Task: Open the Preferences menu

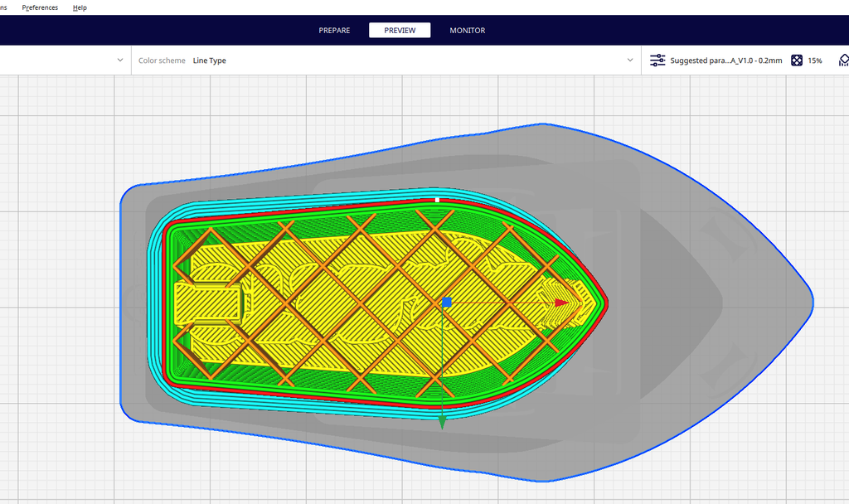Action: tap(39, 7)
